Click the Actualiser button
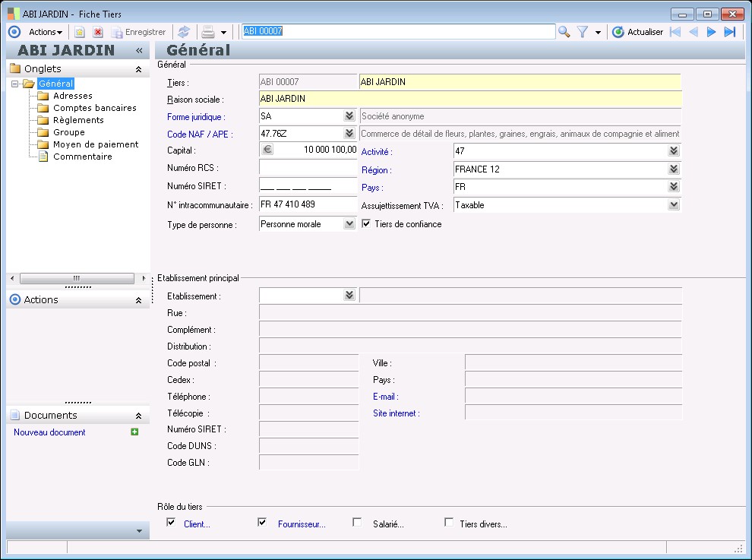Screen dimensions: 752x560 click(x=637, y=32)
